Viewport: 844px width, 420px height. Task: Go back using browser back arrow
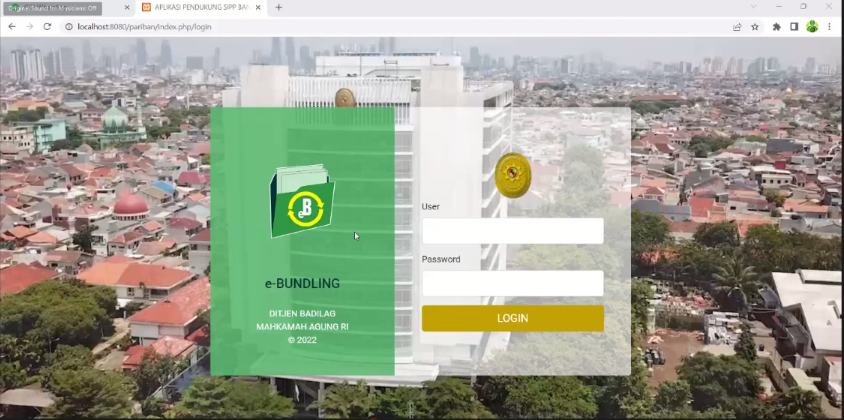point(11,26)
